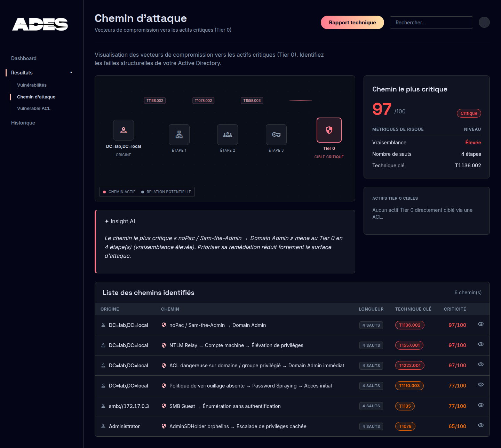Image resolution: width=501 pixels, height=448 pixels.
Task: Click the T1078.002 tag in the graph
Action: coord(204,101)
